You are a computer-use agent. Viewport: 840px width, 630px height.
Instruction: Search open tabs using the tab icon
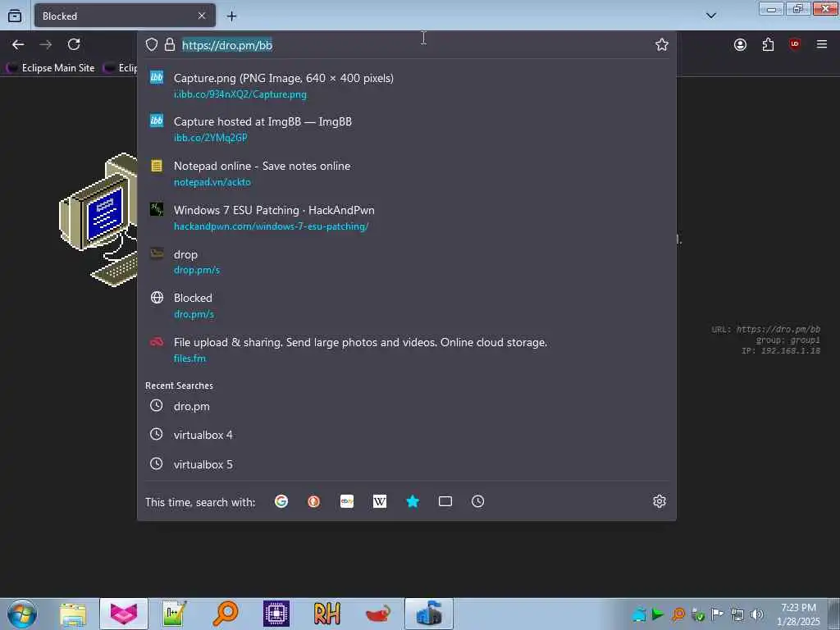click(445, 501)
